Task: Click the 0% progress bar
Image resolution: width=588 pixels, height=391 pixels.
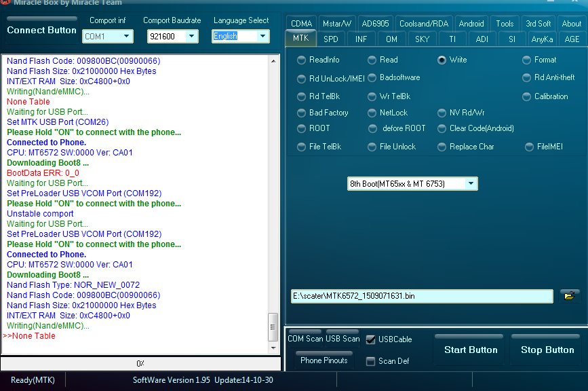Action: click(140, 364)
